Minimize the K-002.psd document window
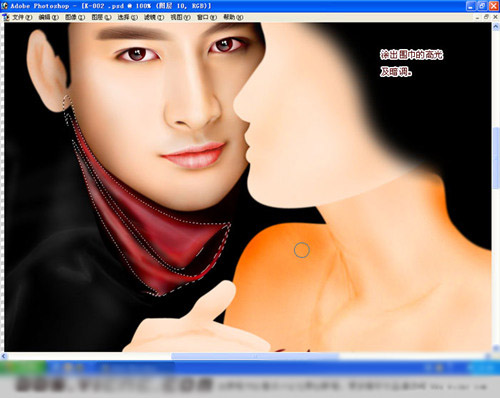The height and width of the screenshot is (398, 500). tap(477, 17)
